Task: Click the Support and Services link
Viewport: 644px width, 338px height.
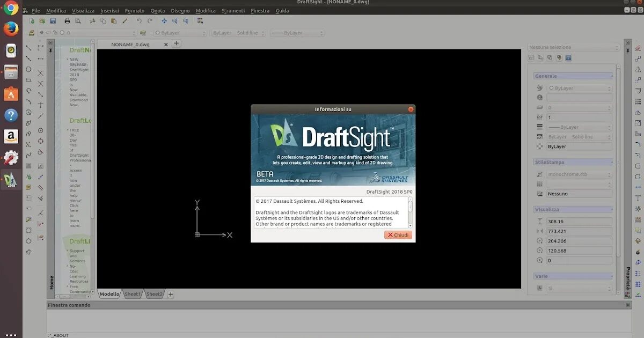Action: [x=77, y=256]
